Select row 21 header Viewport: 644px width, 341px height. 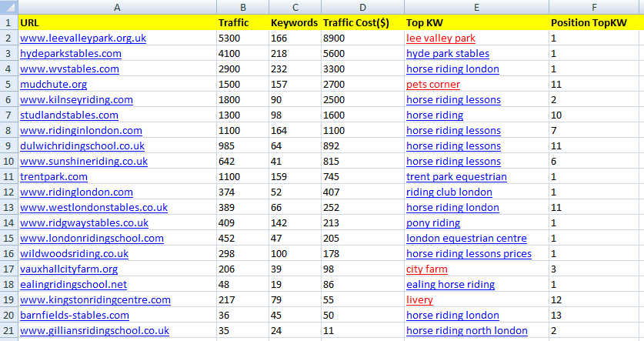coord(9,331)
